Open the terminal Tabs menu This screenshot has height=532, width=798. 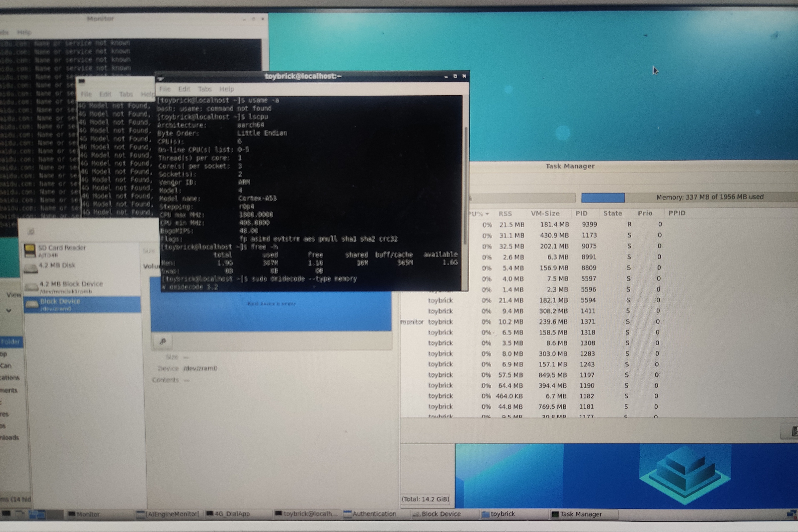[x=205, y=89]
